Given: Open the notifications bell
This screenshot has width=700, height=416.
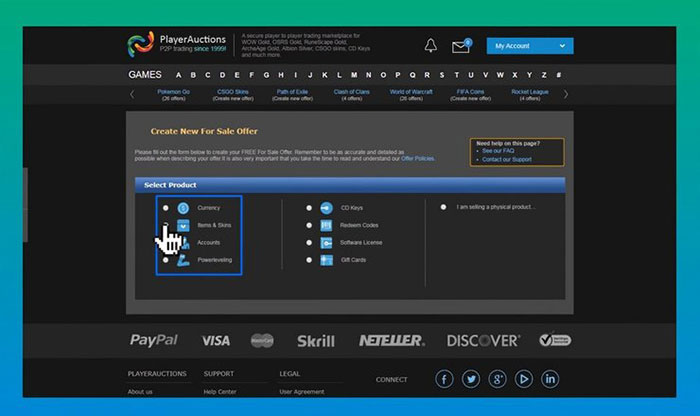Looking at the screenshot, I should (431, 46).
